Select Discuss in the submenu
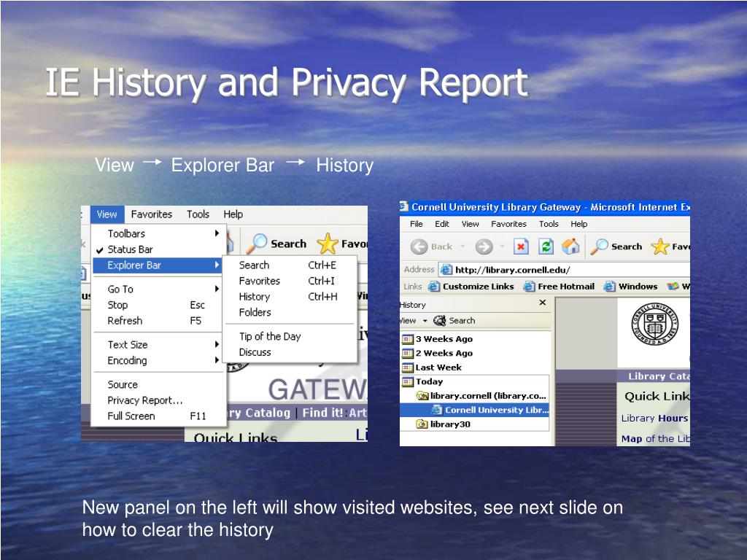 (290, 352)
